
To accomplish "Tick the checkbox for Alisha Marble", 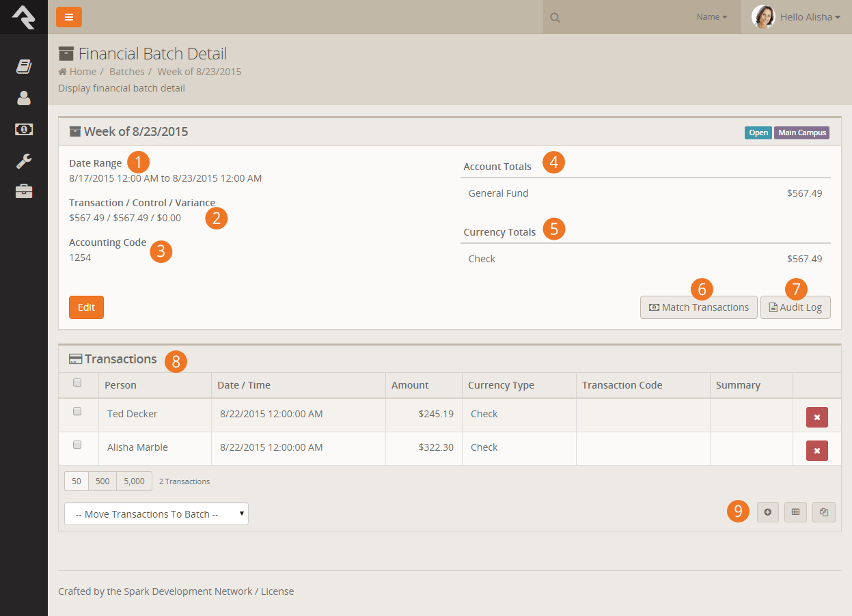I will (x=77, y=445).
